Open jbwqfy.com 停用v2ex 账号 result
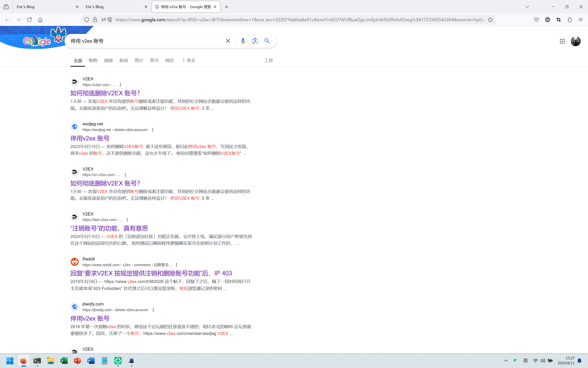This screenshot has width=588, height=368. click(x=90, y=318)
